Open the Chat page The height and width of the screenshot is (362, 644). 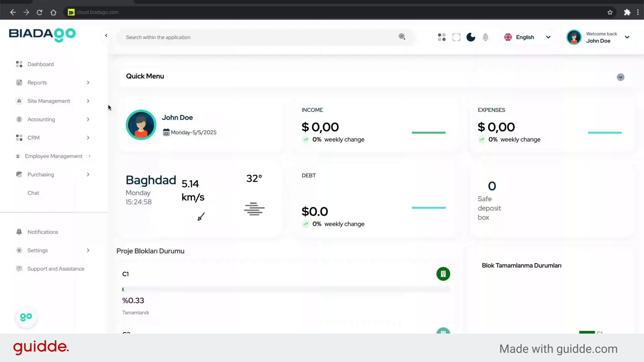(x=33, y=193)
